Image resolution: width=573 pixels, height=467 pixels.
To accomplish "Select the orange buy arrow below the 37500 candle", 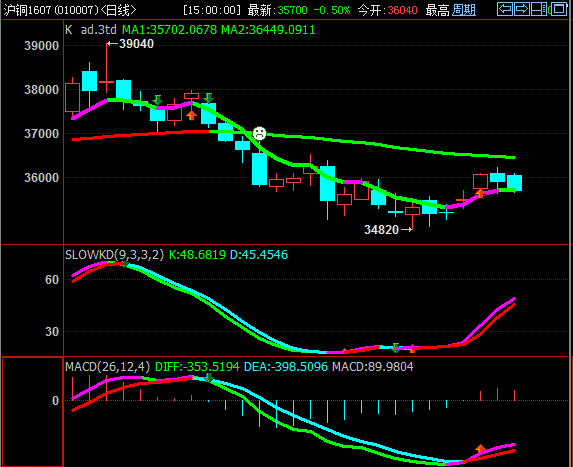I will pos(191,115).
